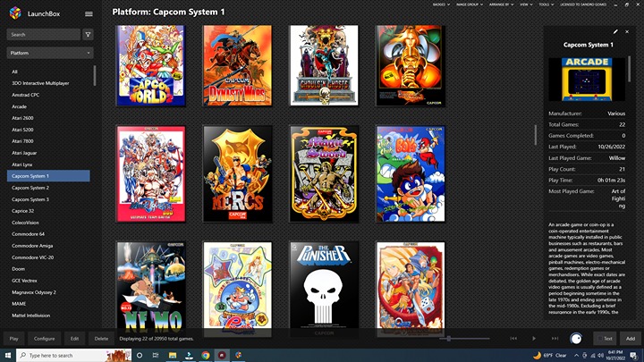
Task: Select the Capcom World 2 box art
Action: (x=151, y=65)
